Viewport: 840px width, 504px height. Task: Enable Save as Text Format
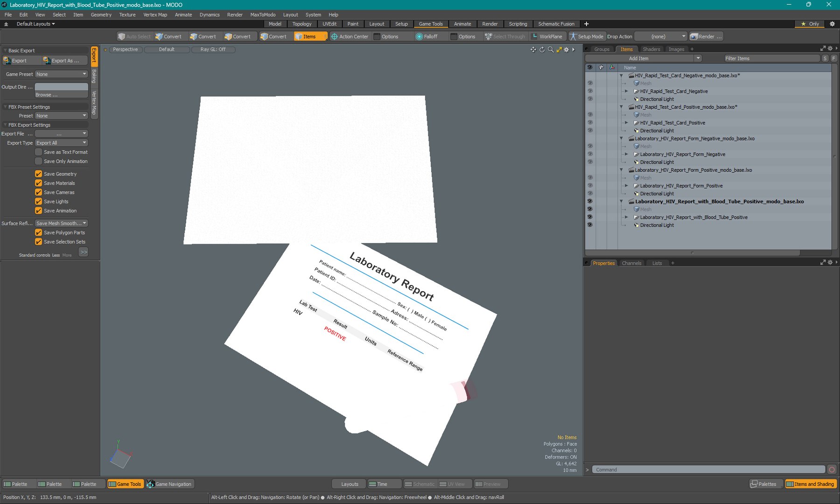[x=39, y=152]
